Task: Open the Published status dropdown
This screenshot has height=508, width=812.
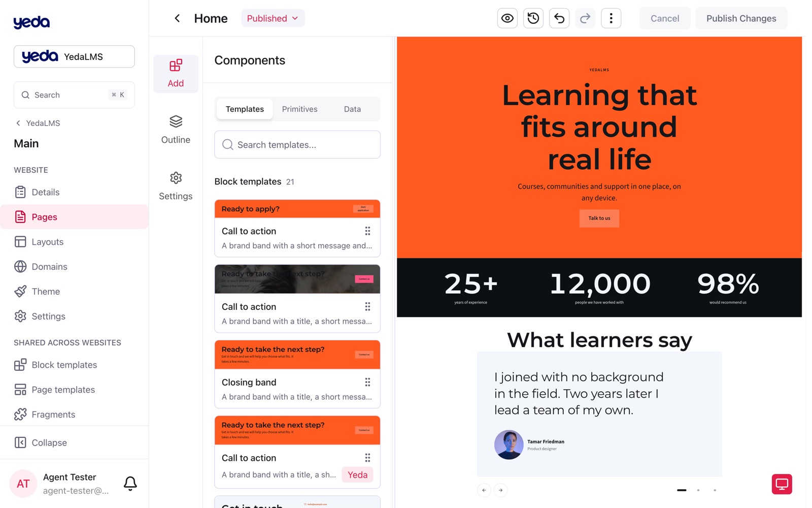Action: (273, 18)
